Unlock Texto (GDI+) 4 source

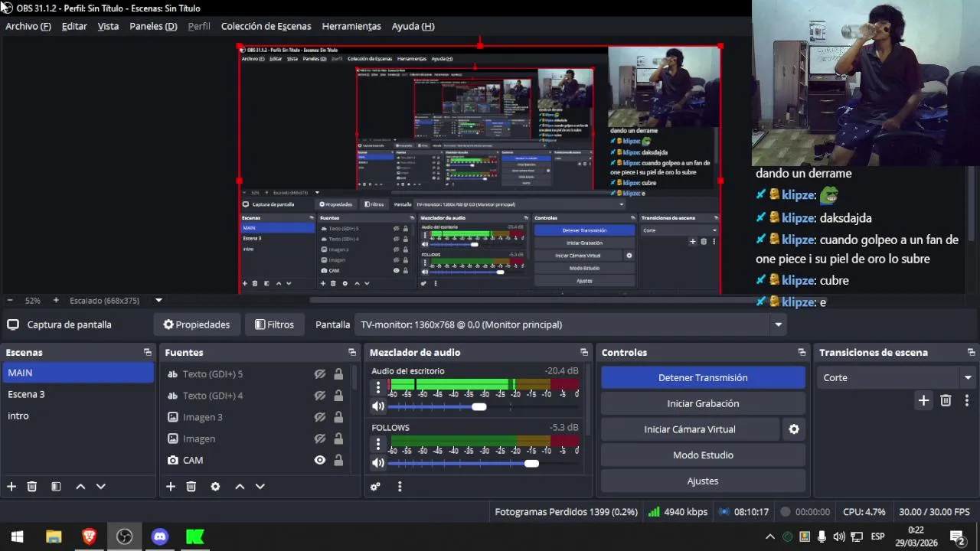click(x=338, y=396)
